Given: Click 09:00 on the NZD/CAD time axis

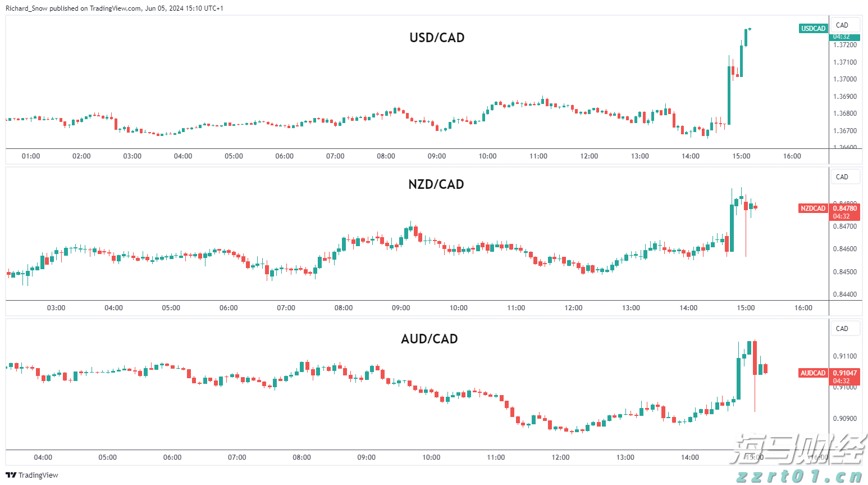Looking at the screenshot, I should coord(401,308).
